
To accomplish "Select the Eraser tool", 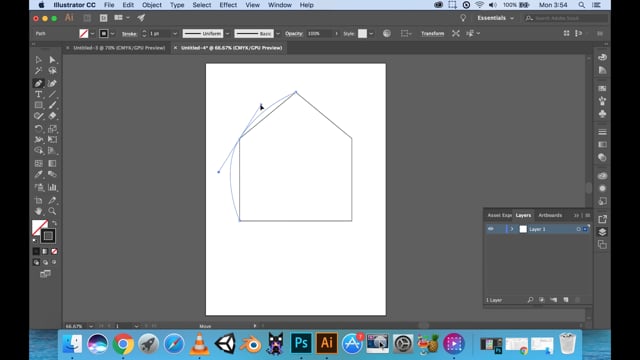I will click(52, 116).
